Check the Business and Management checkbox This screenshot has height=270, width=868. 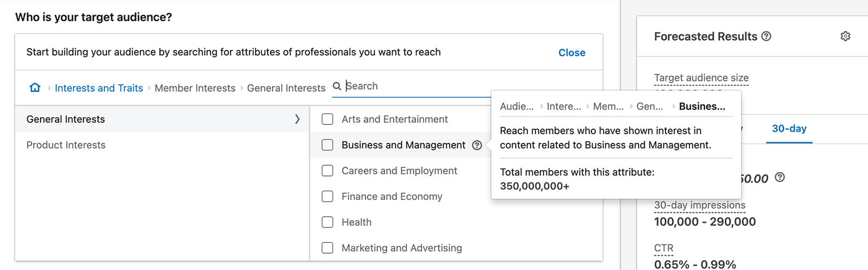(328, 145)
